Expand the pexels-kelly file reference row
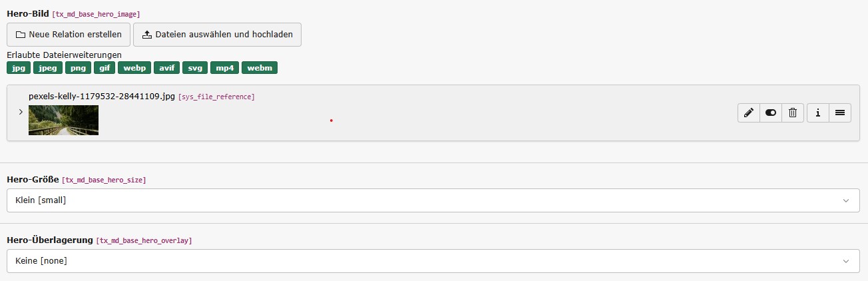The width and height of the screenshot is (868, 281). (x=21, y=112)
